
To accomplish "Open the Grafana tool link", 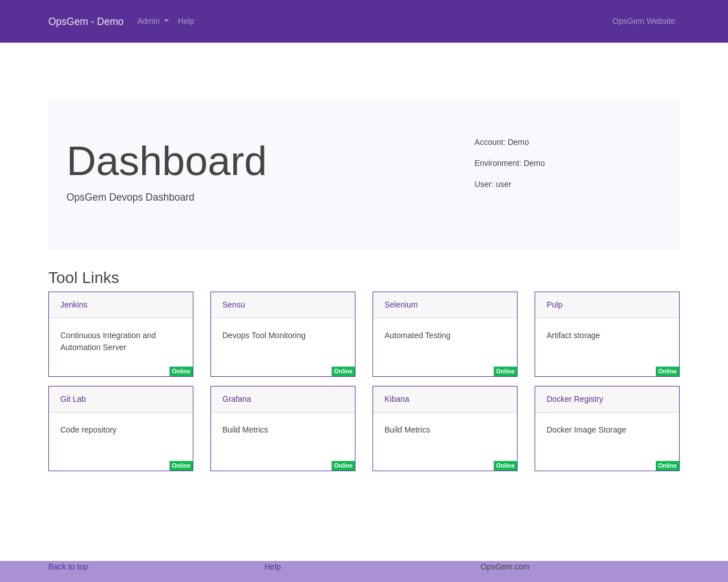I will pyautogui.click(x=237, y=399).
